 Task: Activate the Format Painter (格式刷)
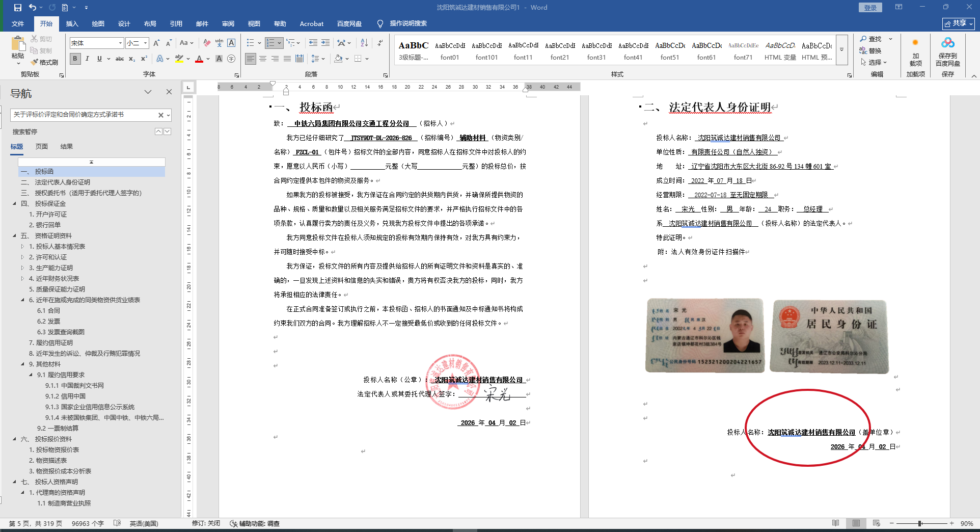[44, 62]
